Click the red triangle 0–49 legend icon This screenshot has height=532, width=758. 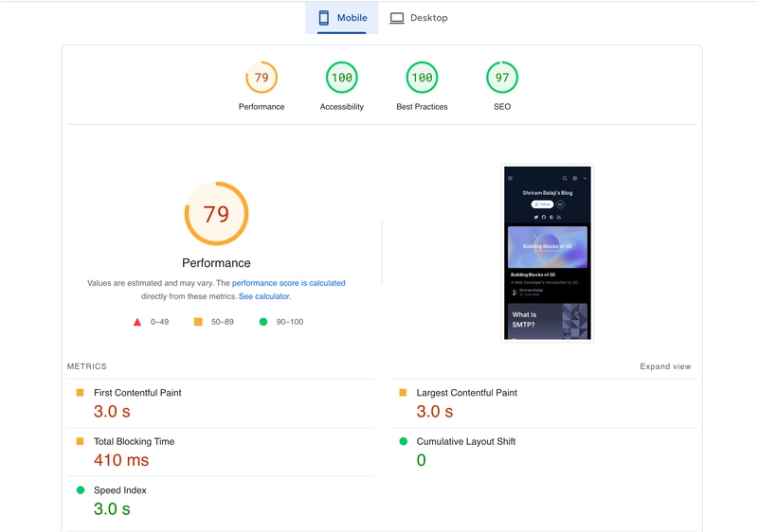coord(137,322)
